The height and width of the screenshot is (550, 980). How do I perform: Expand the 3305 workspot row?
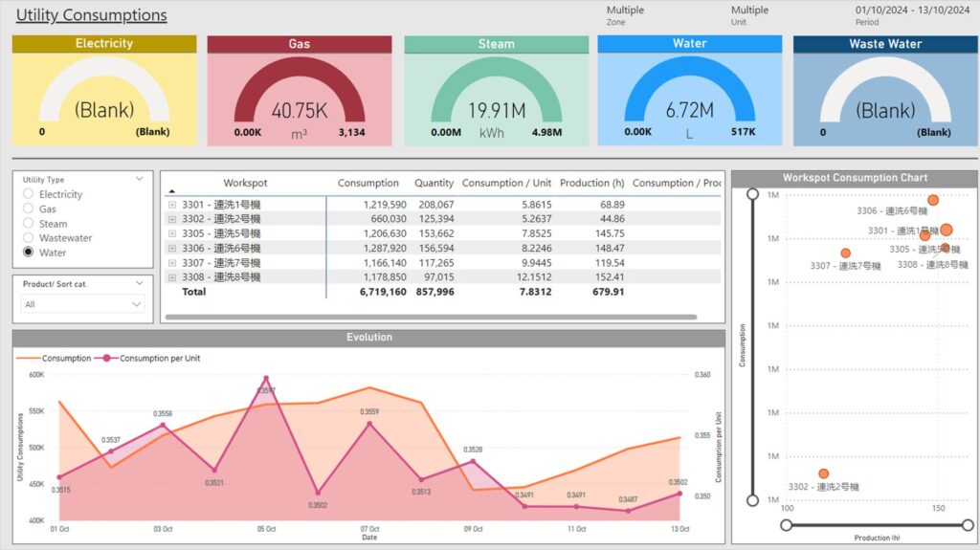tap(172, 233)
